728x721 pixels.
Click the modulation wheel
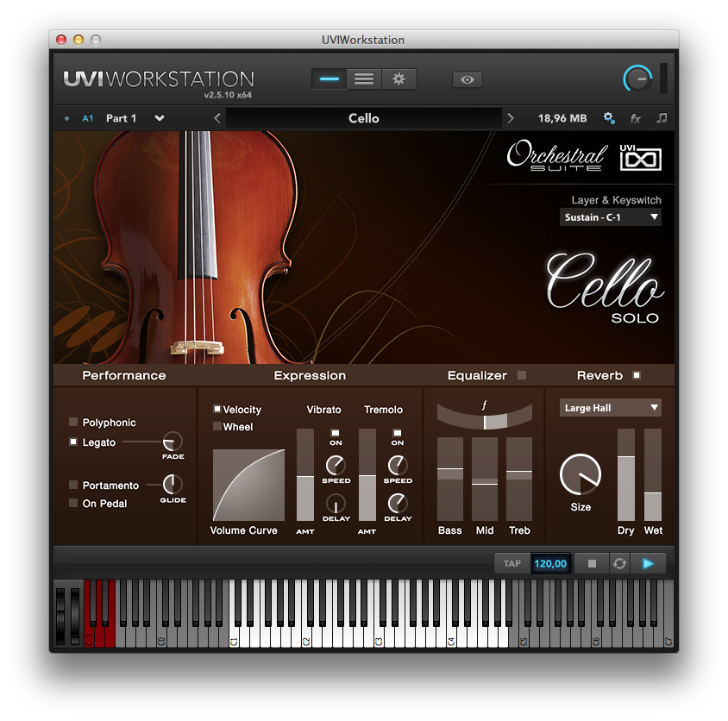point(75,616)
